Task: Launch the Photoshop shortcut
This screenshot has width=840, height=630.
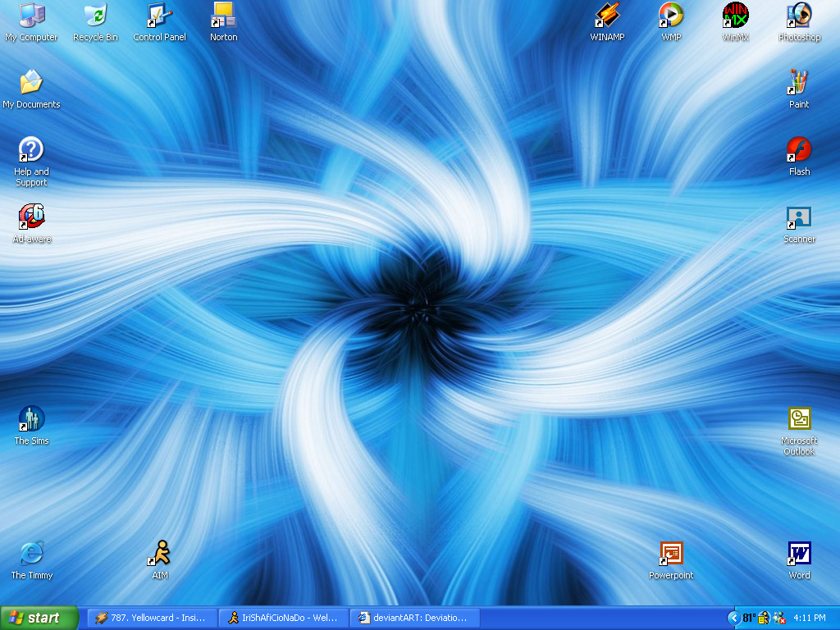Action: (799, 22)
